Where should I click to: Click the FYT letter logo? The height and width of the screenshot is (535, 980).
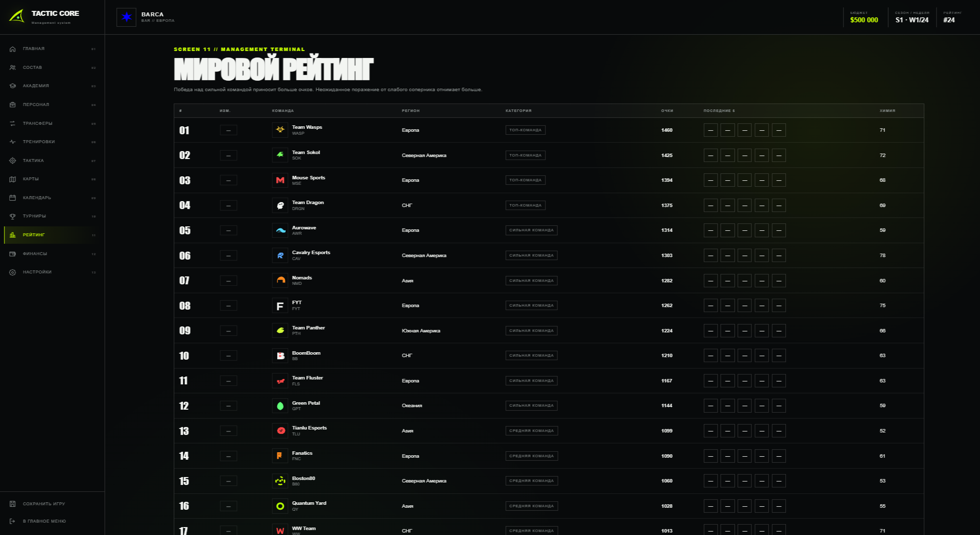pyautogui.click(x=280, y=306)
